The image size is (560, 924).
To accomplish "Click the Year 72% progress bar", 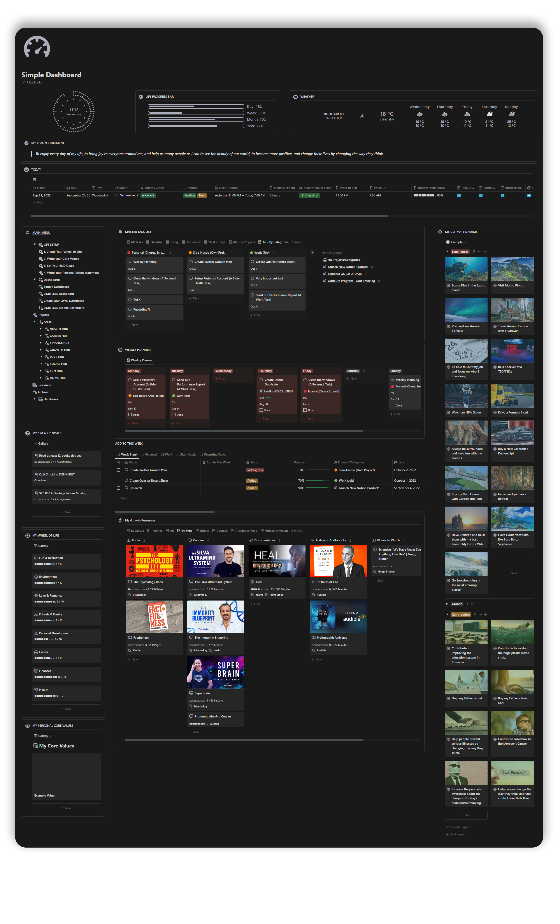I will [x=196, y=126].
